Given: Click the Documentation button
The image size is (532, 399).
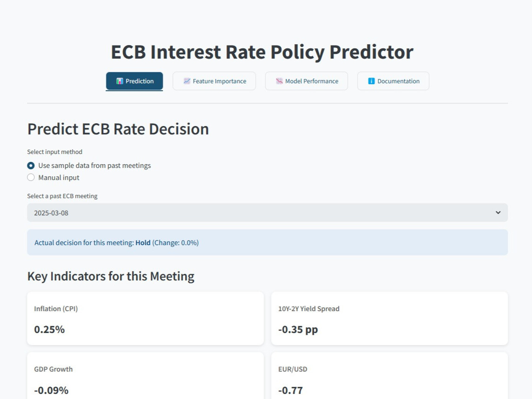Looking at the screenshot, I should [393, 81].
